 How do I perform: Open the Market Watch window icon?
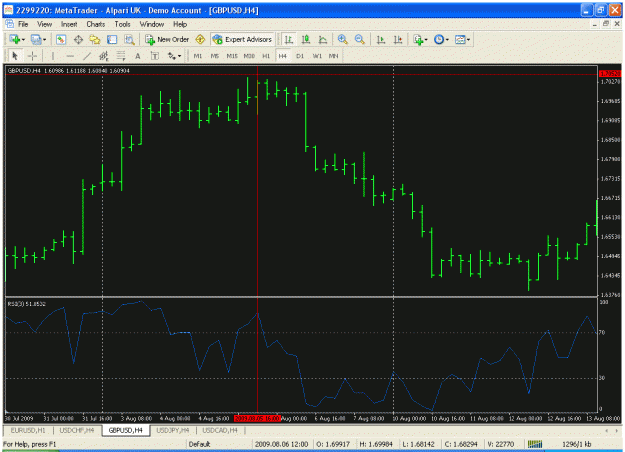coord(61,39)
